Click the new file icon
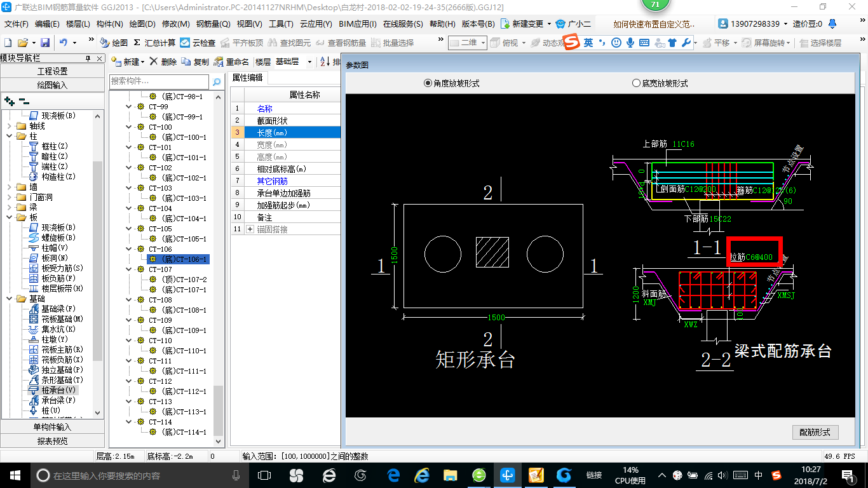Image resolution: width=868 pixels, height=488 pixels. [x=8, y=43]
